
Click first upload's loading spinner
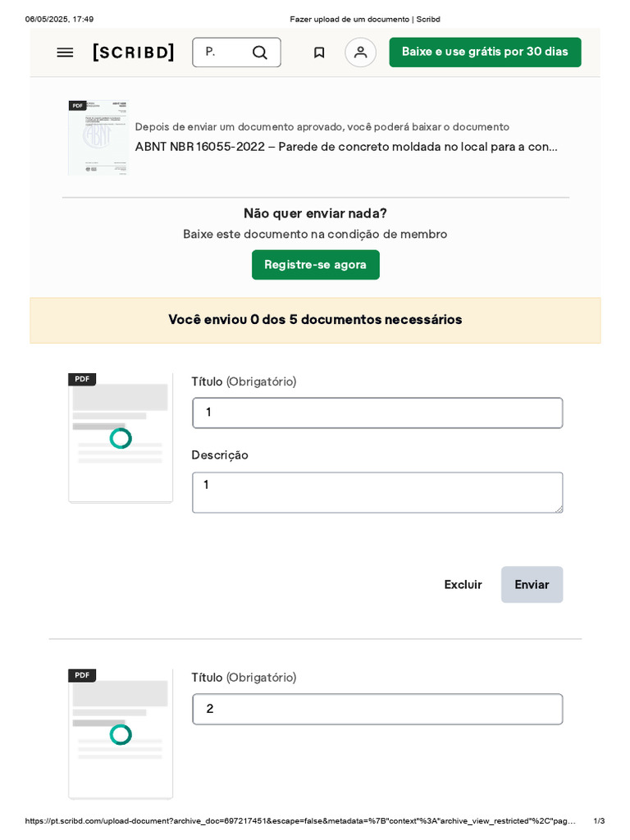121,439
